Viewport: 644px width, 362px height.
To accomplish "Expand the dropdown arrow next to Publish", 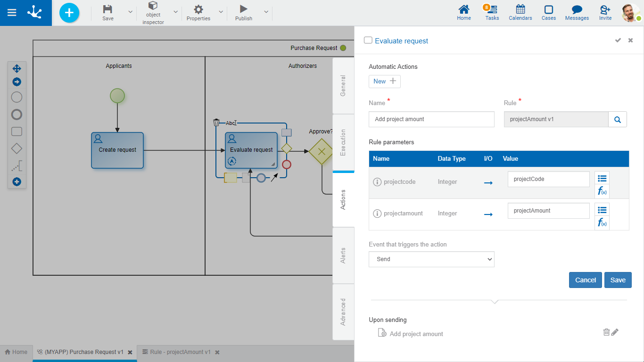I will [266, 12].
